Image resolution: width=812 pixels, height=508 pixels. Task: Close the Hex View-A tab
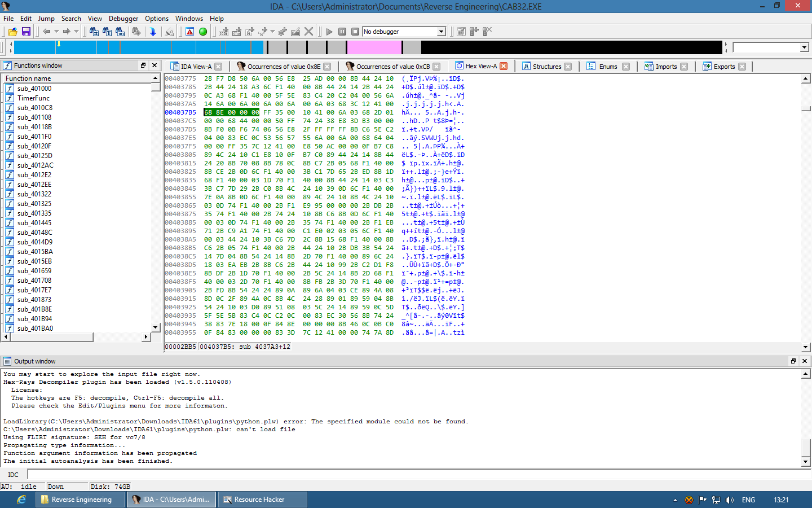[504, 66]
